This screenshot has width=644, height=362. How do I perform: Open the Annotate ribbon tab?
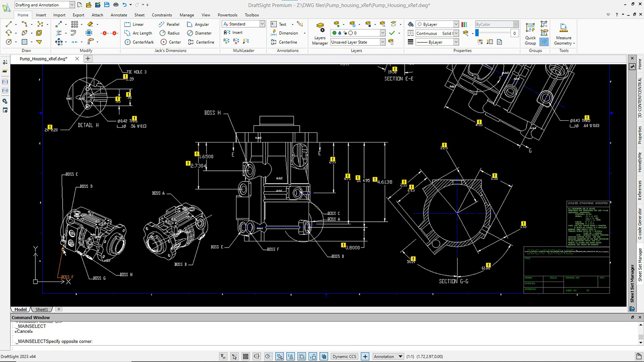pyautogui.click(x=119, y=15)
